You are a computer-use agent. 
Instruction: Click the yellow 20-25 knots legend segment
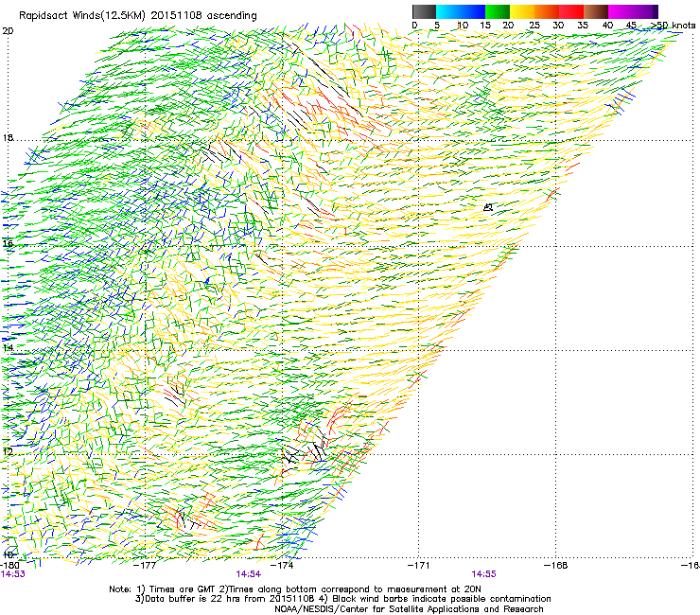(x=522, y=11)
